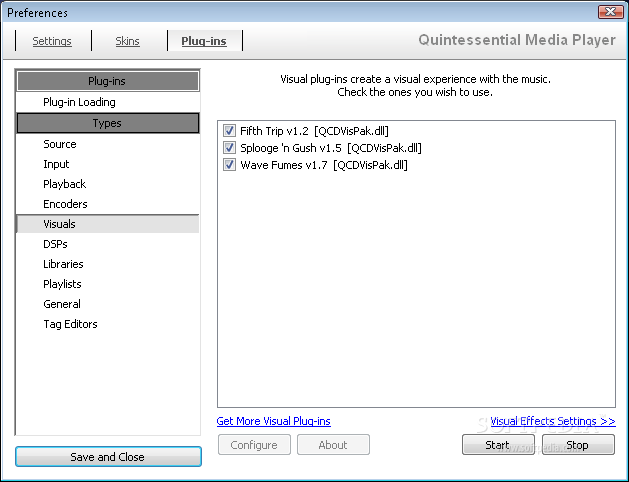
Task: Open the Get More Visual Plug-ins link
Action: [x=274, y=421]
